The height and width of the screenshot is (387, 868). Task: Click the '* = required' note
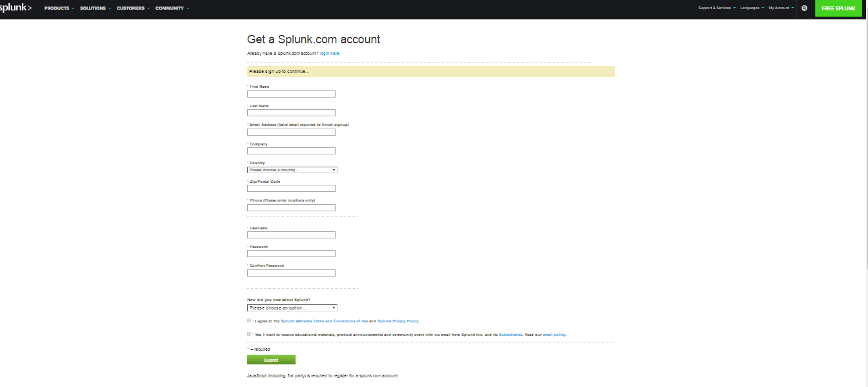tap(259, 350)
